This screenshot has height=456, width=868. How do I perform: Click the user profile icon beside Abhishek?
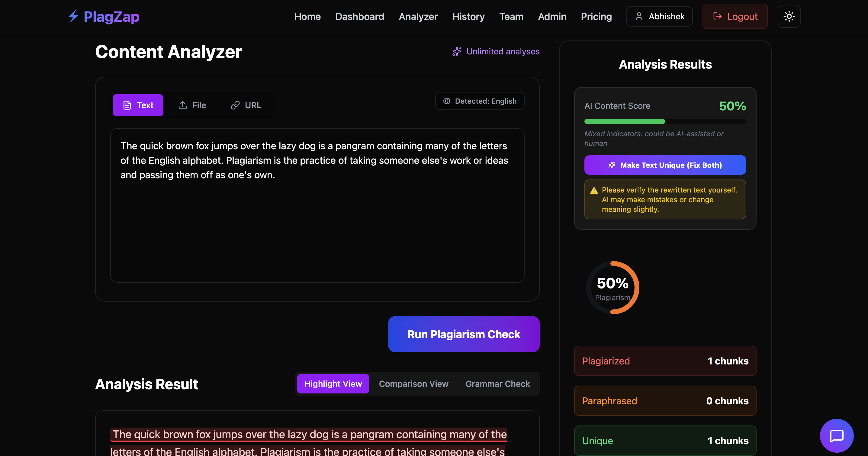(x=639, y=16)
